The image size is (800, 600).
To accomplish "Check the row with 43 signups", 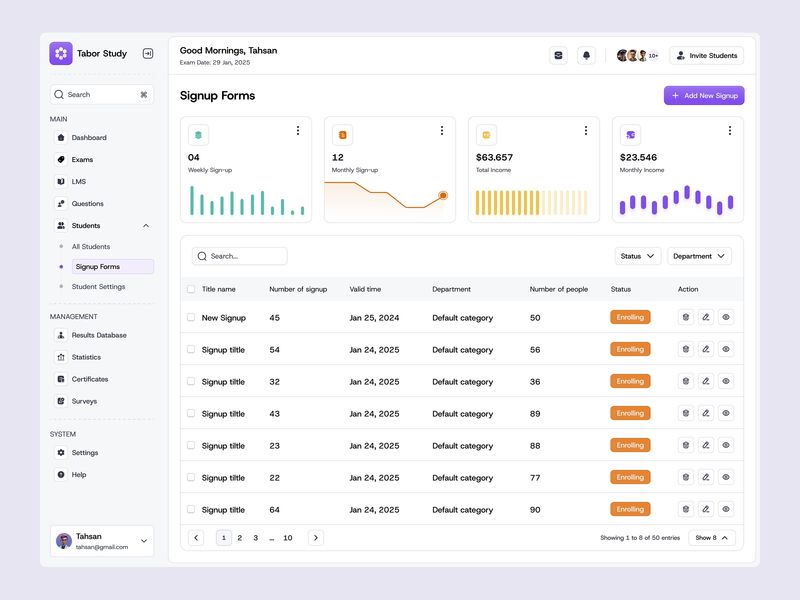I will tap(191, 413).
